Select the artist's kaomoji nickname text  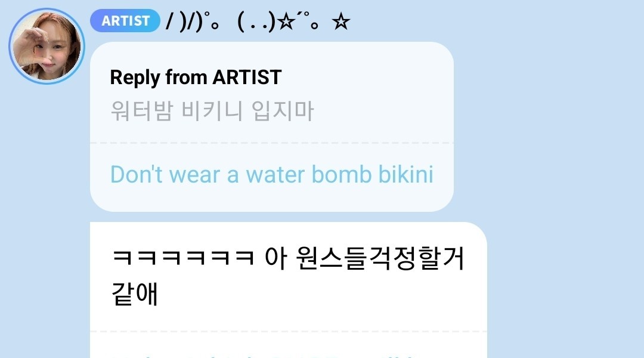pos(258,21)
